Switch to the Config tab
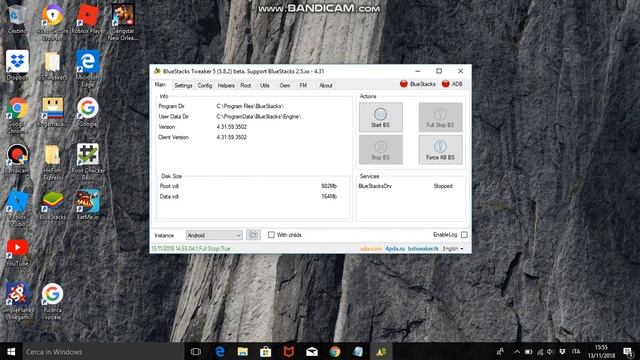The height and width of the screenshot is (360, 640). click(205, 85)
